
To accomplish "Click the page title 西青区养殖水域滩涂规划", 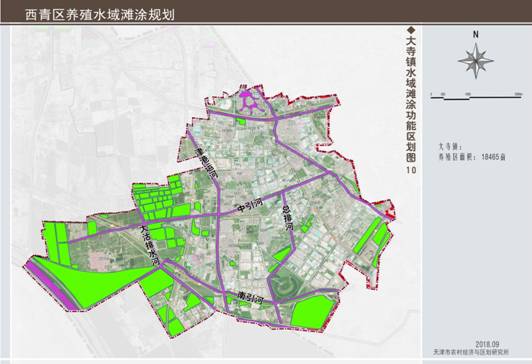I will coord(100,15).
